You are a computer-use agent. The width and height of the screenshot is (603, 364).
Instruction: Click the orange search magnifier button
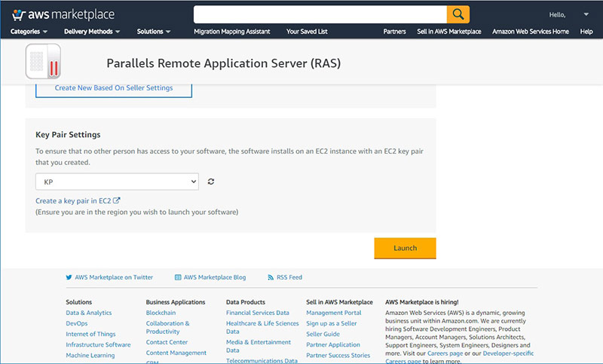458,14
